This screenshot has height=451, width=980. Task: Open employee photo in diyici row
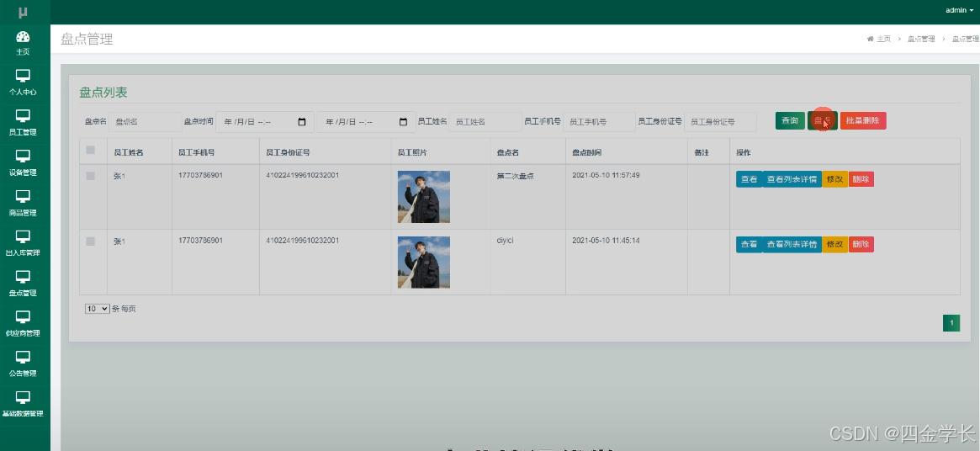point(424,262)
